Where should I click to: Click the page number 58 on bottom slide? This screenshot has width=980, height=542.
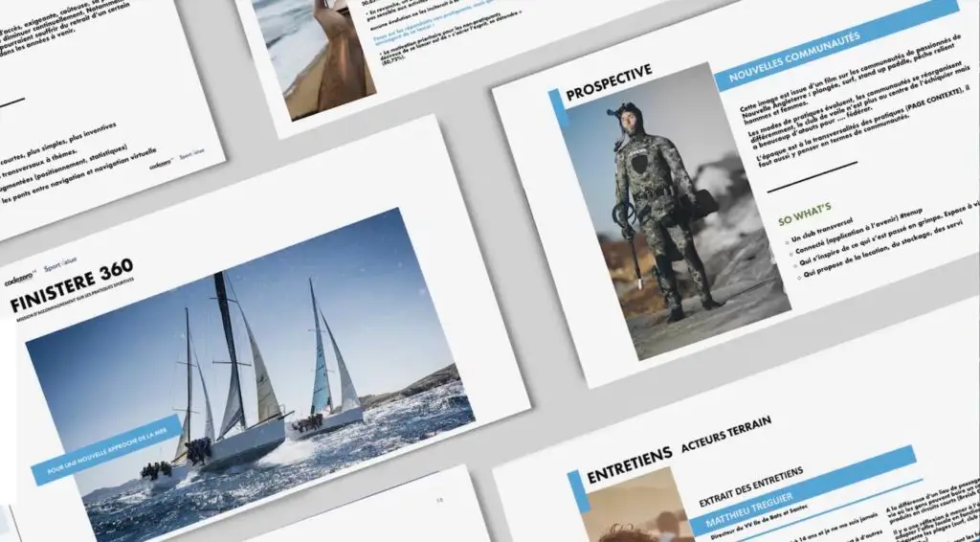click(x=440, y=500)
